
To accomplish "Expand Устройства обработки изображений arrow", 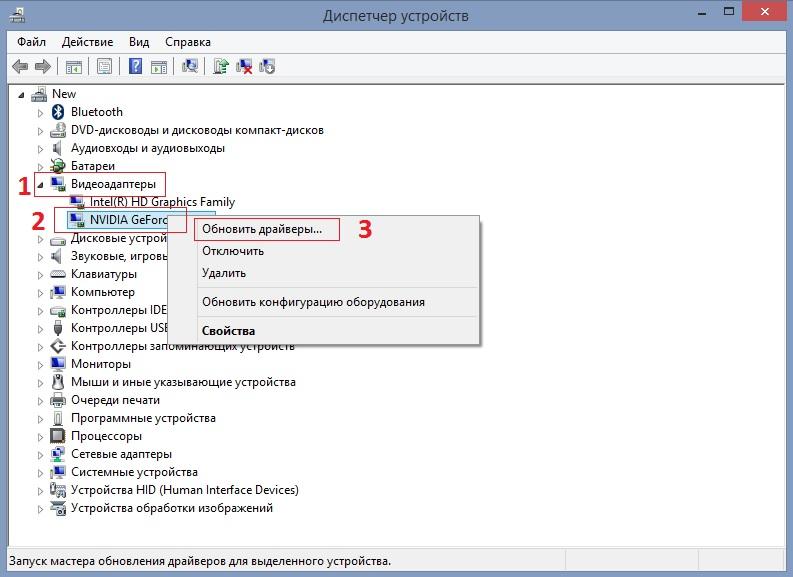I will pos(40,509).
